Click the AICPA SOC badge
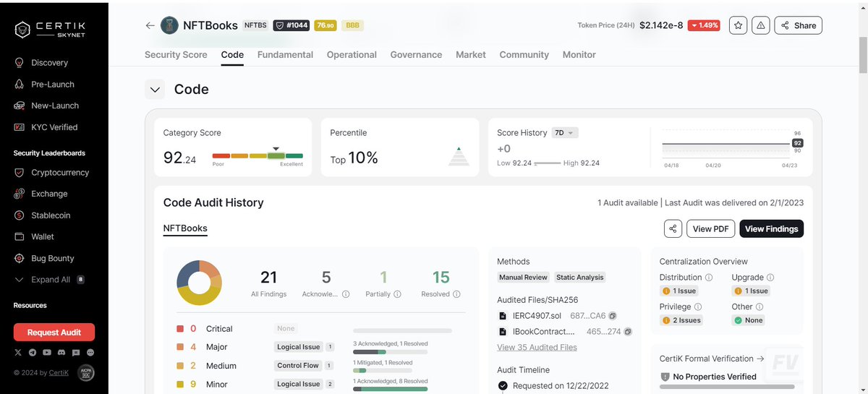The height and width of the screenshot is (394, 868). (86, 373)
